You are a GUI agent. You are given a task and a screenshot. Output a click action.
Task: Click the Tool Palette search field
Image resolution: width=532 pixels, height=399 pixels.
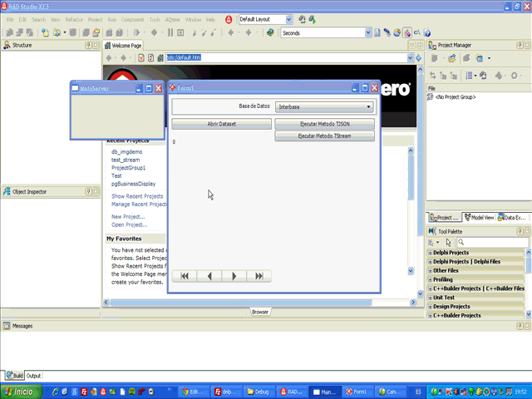(490, 242)
